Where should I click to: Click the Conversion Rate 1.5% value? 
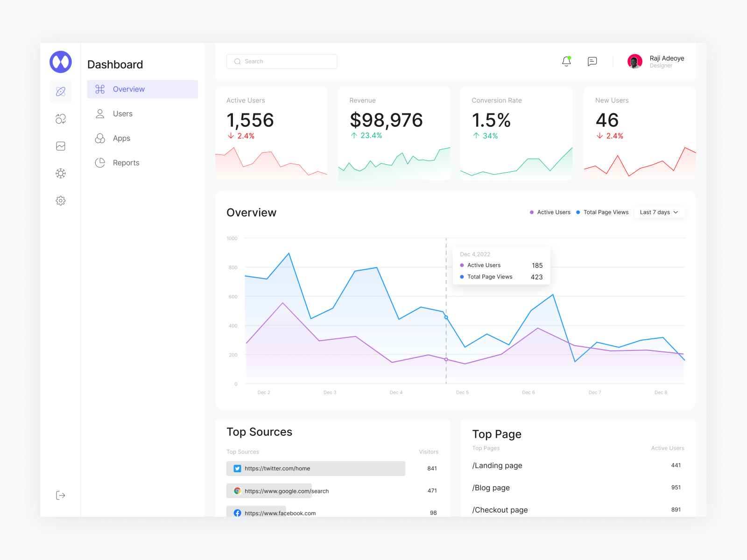(491, 120)
